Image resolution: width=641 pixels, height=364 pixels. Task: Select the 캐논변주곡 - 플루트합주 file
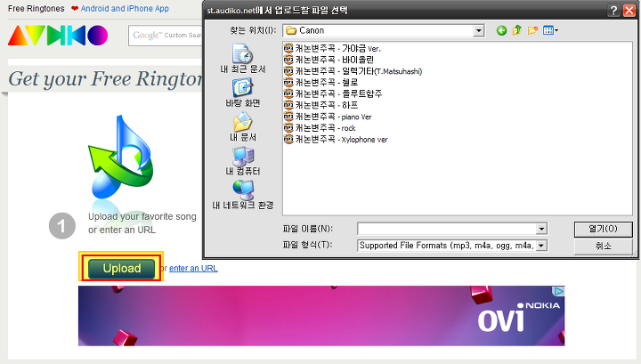[333, 94]
